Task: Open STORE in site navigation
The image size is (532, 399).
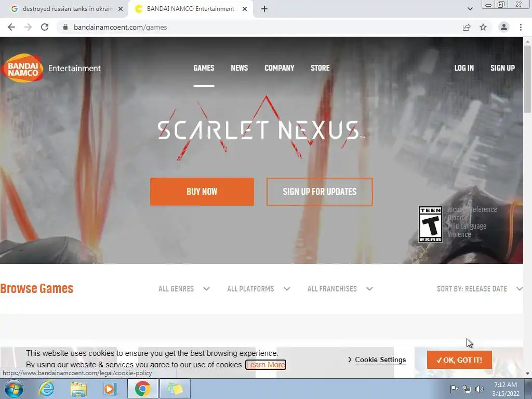Action: pyautogui.click(x=320, y=68)
